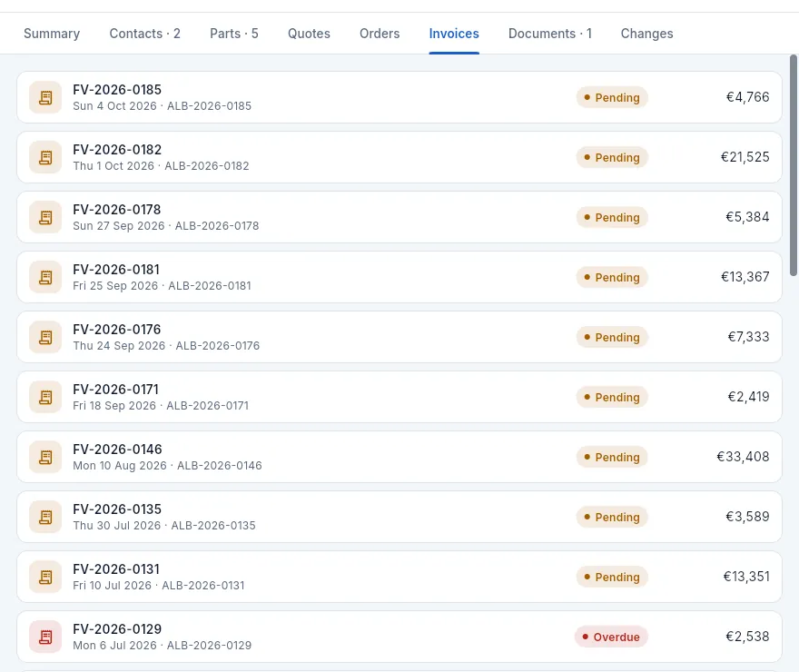Click the 'Thu 1 Oct 2026 · ALB-2026-0182' subtitle
799x672 pixels.
pos(161,166)
